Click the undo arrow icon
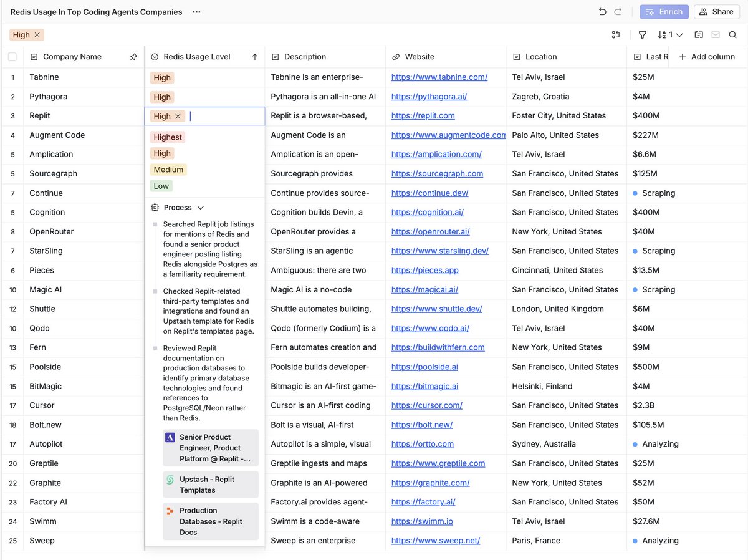 [602, 12]
